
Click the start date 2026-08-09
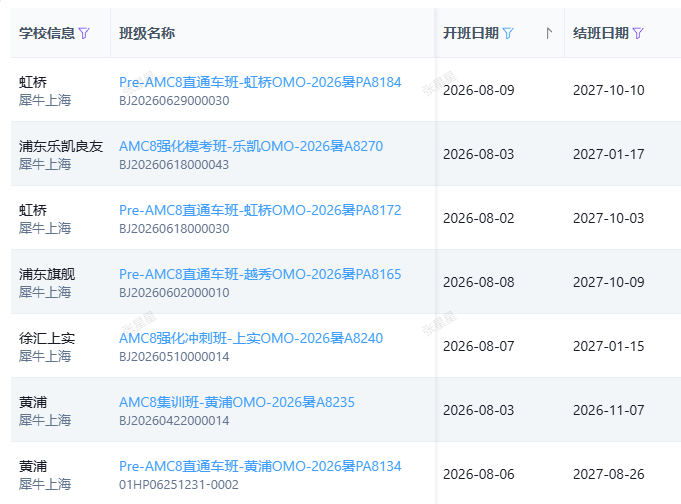(479, 90)
